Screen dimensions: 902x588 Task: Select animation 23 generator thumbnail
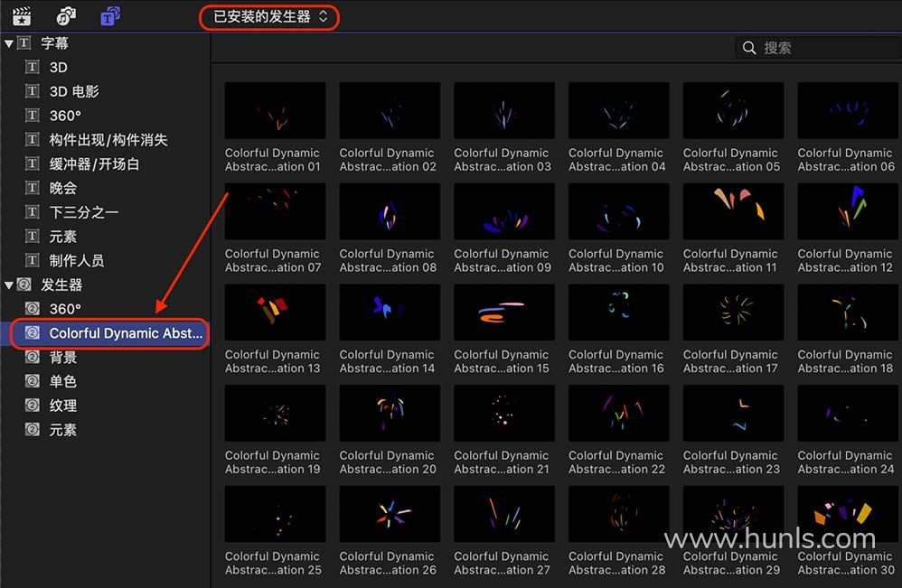(x=733, y=413)
